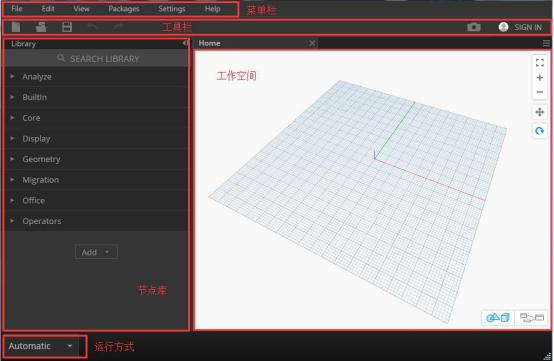Open the File menu

pyautogui.click(x=17, y=9)
